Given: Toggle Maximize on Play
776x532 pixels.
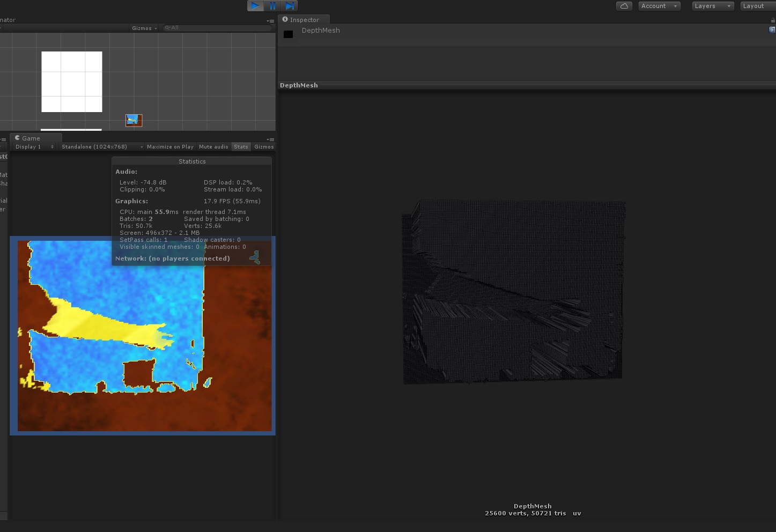Looking at the screenshot, I should 170,146.
